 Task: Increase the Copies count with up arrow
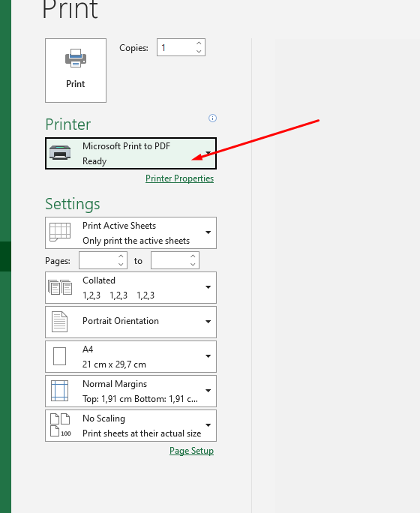click(199, 43)
